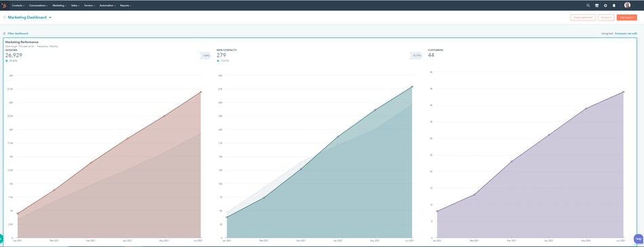Open the Automation menu
This screenshot has height=247, width=644.
click(108, 5)
